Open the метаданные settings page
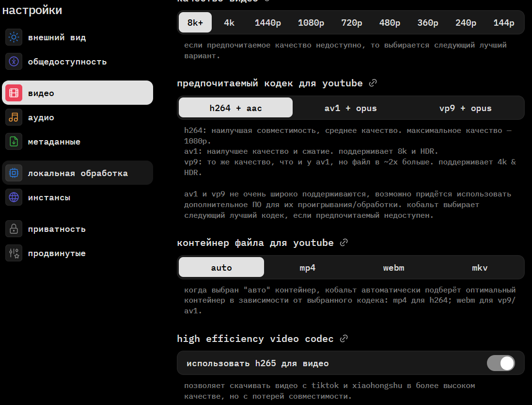 (78, 142)
